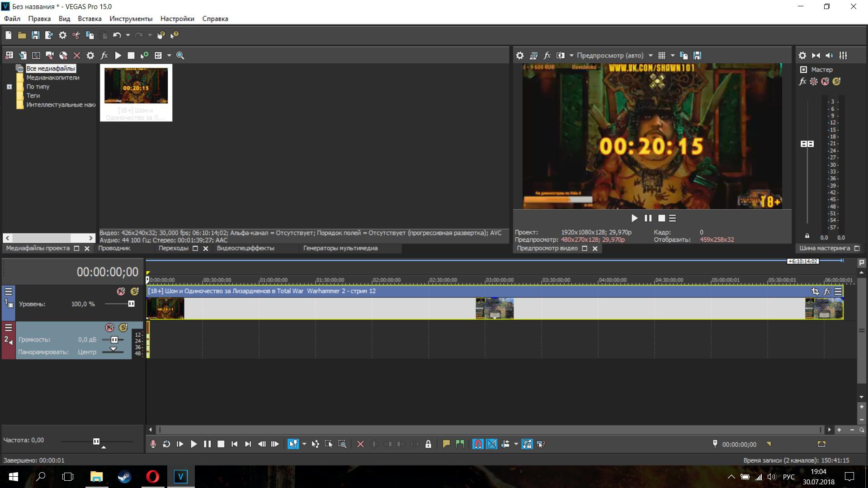Play the video preview under the preview image
The height and width of the screenshot is (488, 868).
(634, 218)
